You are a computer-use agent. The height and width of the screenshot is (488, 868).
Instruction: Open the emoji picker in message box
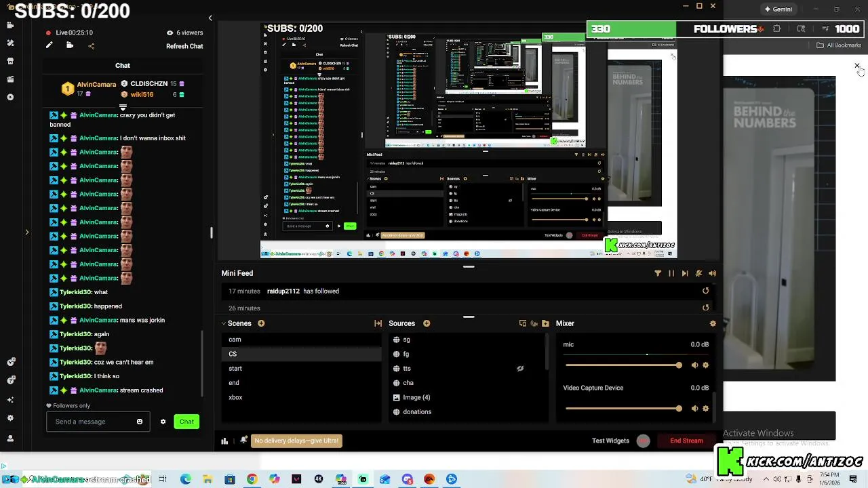140,422
